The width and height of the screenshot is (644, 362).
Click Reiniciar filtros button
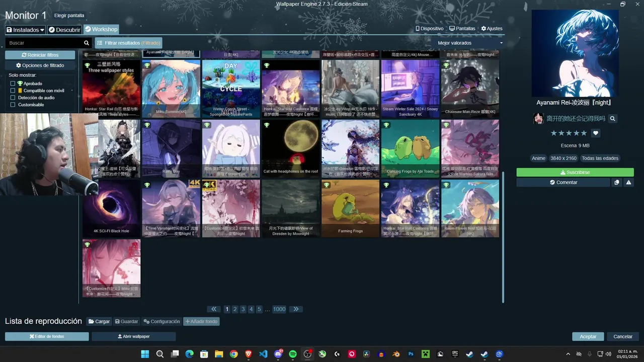40,55
